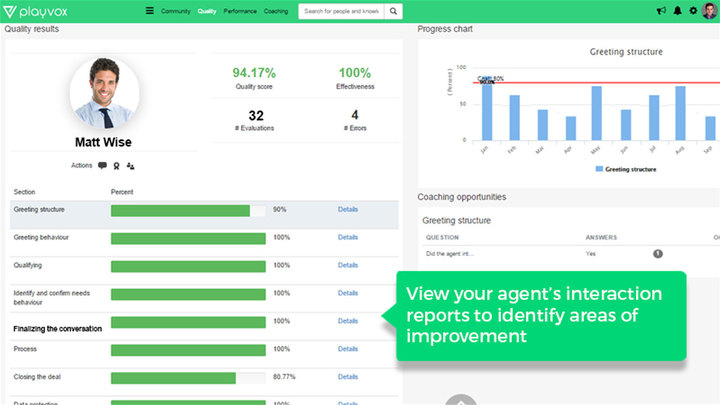Image resolution: width=720 pixels, height=405 pixels.
Task: Open the notifications bell
Action: 677,11
